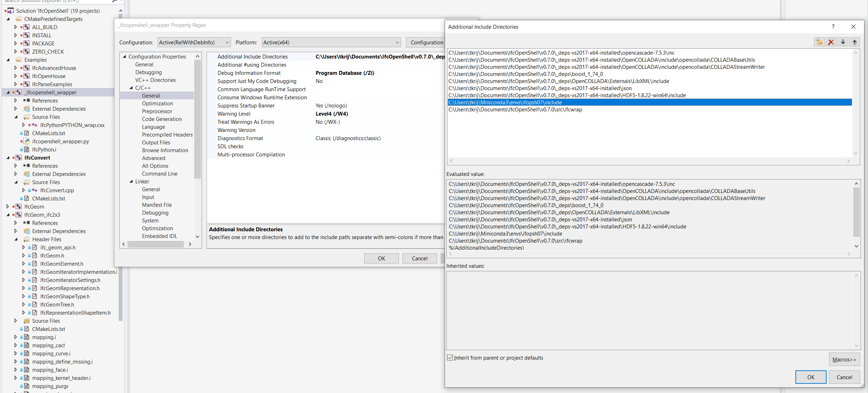Click the New Line folder icon to add directory
868x393 pixels.
coord(819,42)
